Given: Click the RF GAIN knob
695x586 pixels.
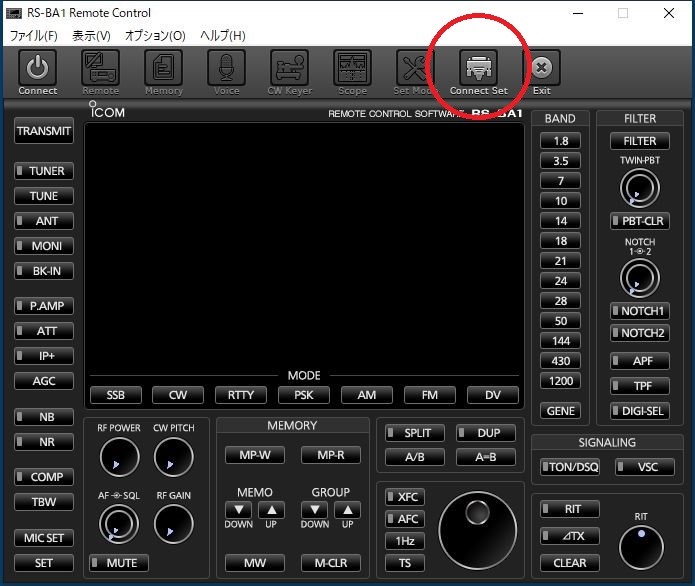Looking at the screenshot, I should tap(174, 524).
